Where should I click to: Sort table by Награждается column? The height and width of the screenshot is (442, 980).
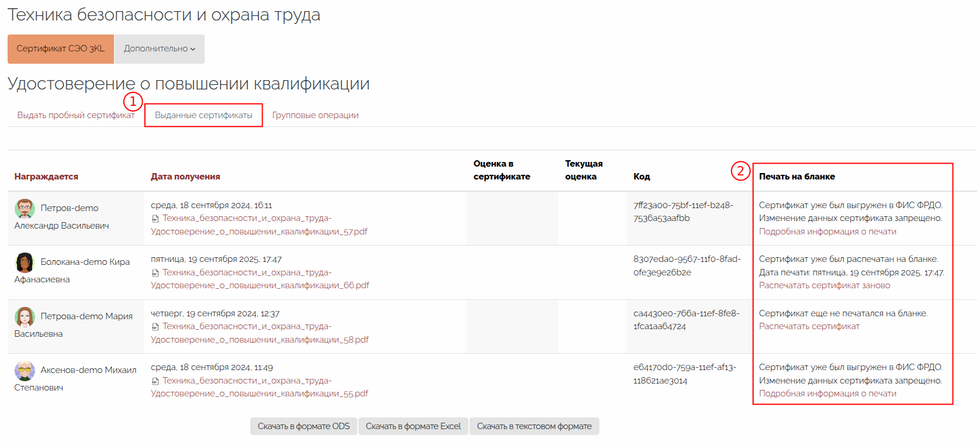pos(46,177)
